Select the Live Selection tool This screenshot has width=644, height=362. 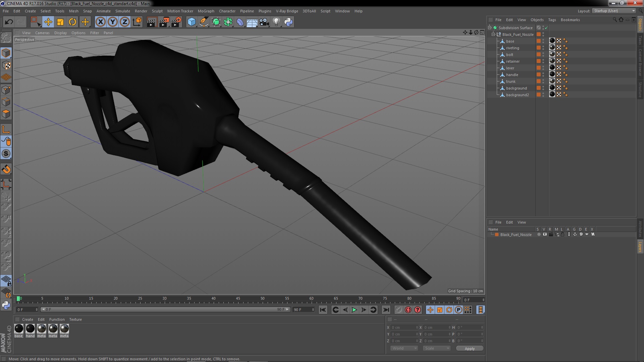[x=36, y=22]
